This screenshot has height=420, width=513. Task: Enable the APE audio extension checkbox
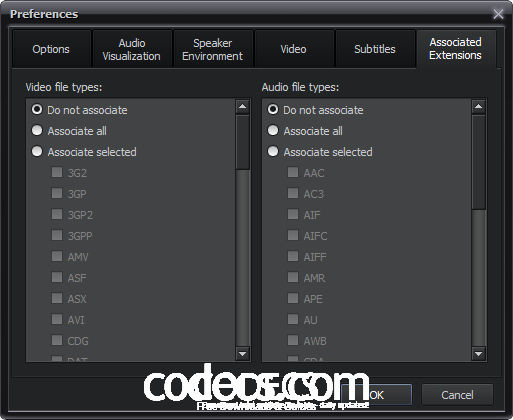[293, 298]
